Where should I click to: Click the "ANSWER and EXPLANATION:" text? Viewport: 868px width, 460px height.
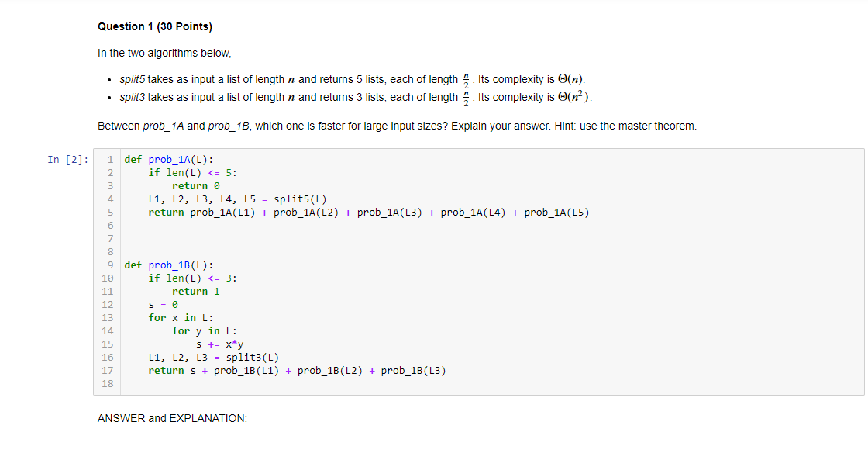[x=172, y=418]
